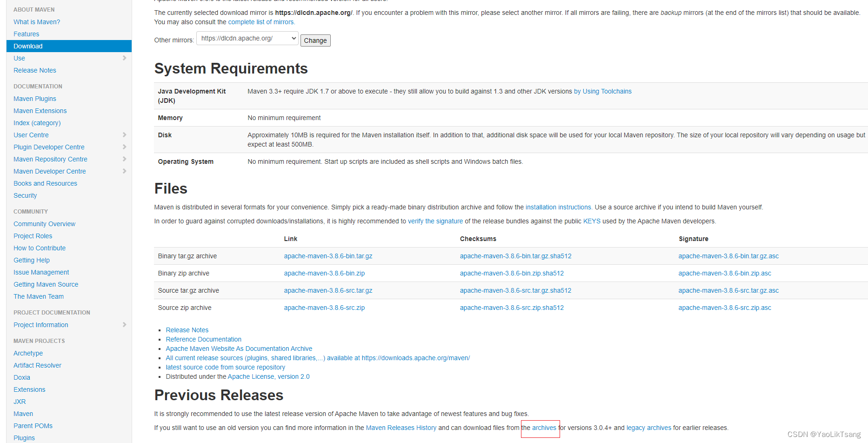Viewport: 868px width, 443px height.
Task: Open the by Using Toolchains link
Action: coord(603,91)
